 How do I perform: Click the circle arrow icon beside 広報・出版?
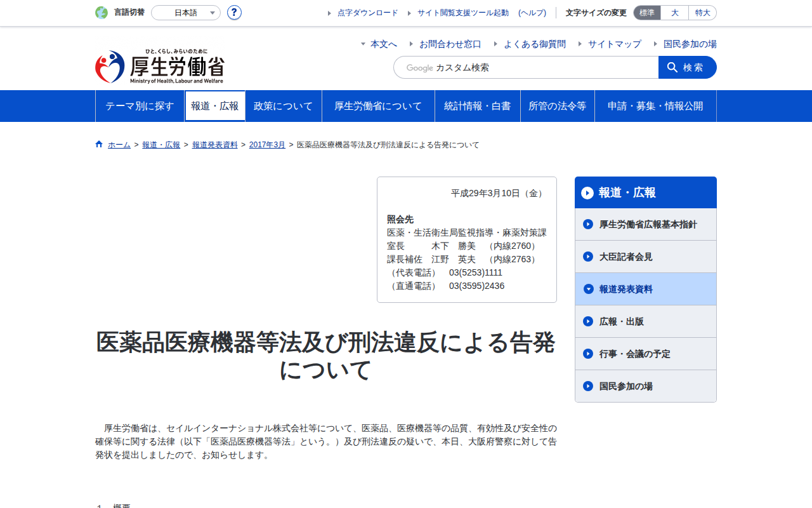[x=588, y=321]
